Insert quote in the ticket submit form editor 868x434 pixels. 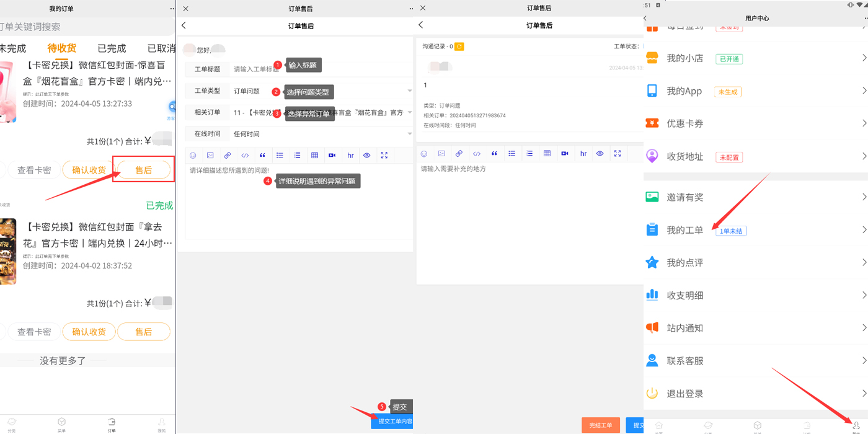262,156
